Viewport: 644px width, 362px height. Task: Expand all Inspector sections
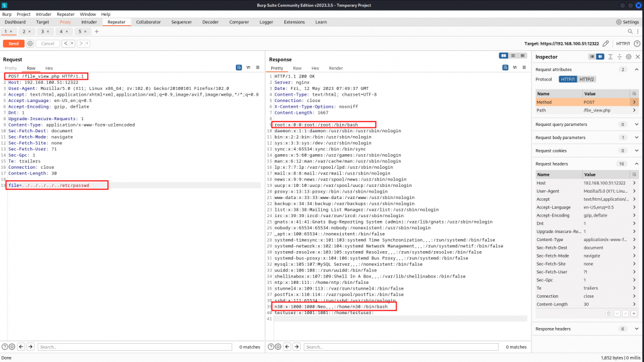611,57
